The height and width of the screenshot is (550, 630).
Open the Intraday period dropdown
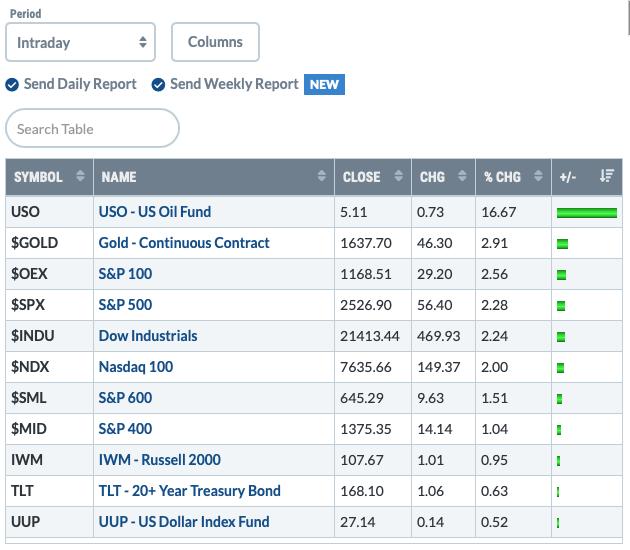point(80,42)
